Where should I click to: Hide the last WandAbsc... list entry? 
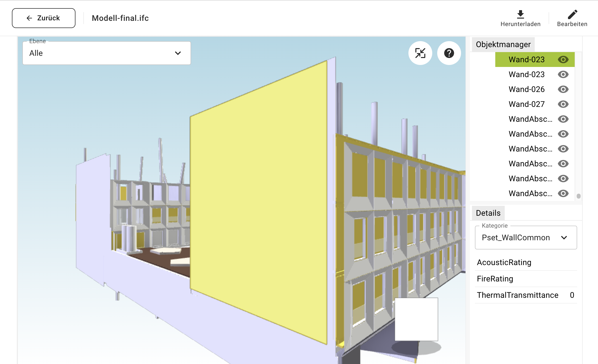click(563, 193)
